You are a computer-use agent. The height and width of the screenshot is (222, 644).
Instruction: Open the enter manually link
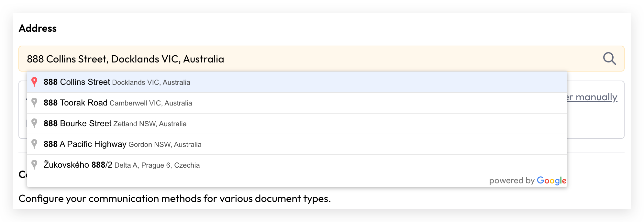(592, 97)
